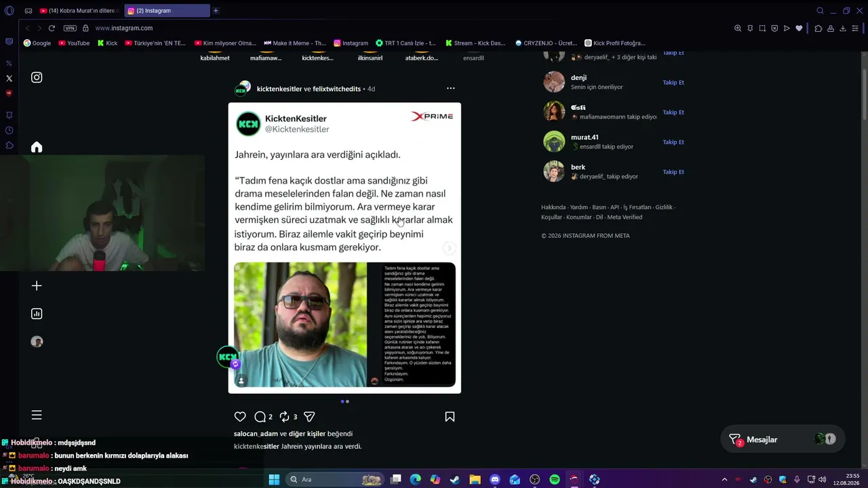The image size is (868, 488).
Task: Open the zoom magnifier in address bar
Action: click(738, 28)
